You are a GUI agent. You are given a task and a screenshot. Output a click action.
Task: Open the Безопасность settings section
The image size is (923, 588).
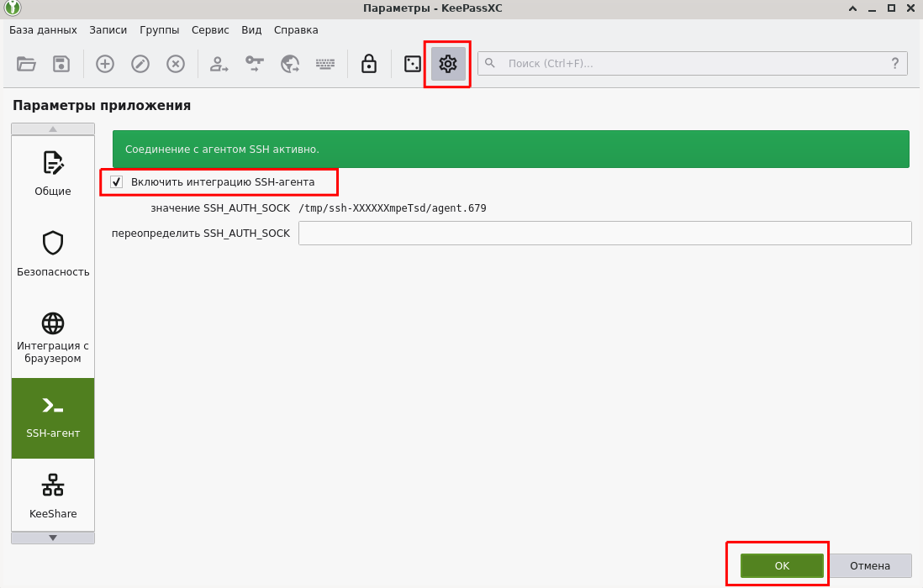point(53,255)
